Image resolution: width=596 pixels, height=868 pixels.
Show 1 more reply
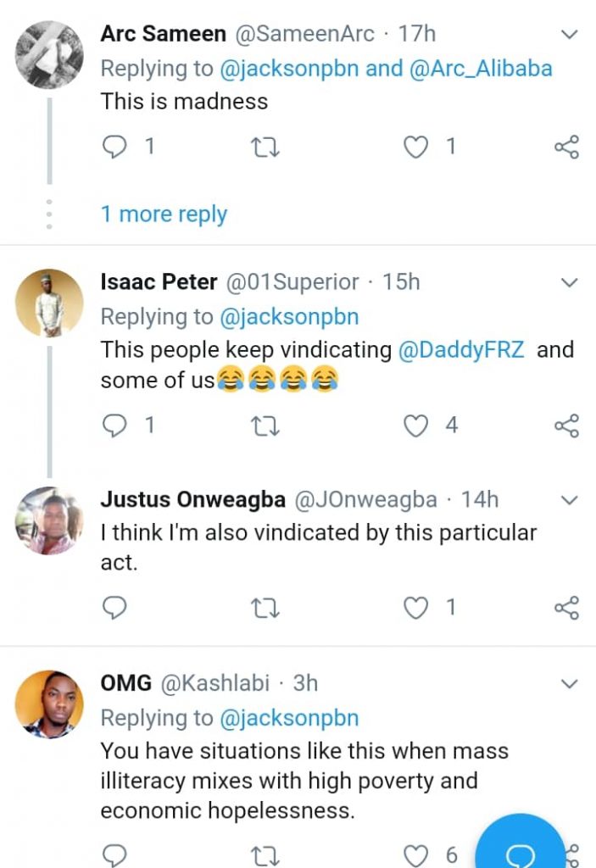click(164, 214)
